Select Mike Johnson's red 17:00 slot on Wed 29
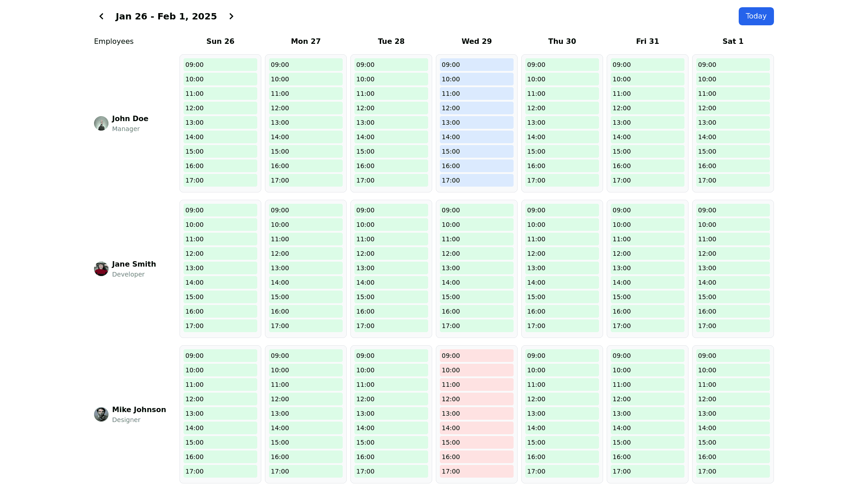 [476, 471]
